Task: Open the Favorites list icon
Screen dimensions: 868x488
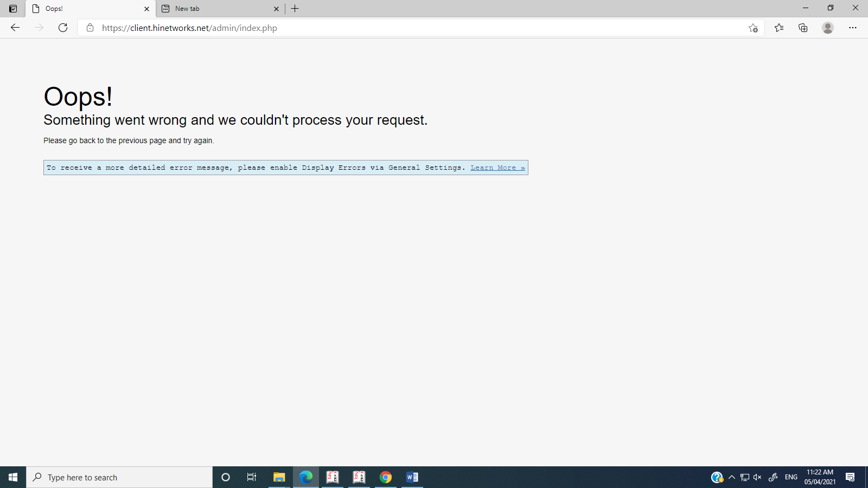Action: (779, 28)
